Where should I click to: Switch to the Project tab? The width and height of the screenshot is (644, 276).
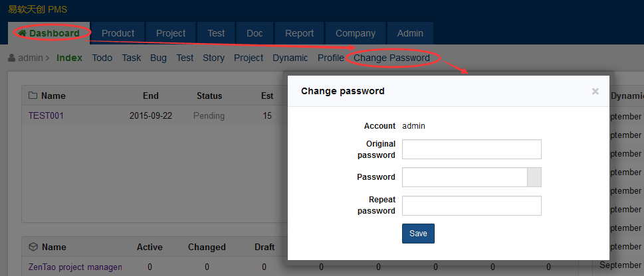[171, 33]
